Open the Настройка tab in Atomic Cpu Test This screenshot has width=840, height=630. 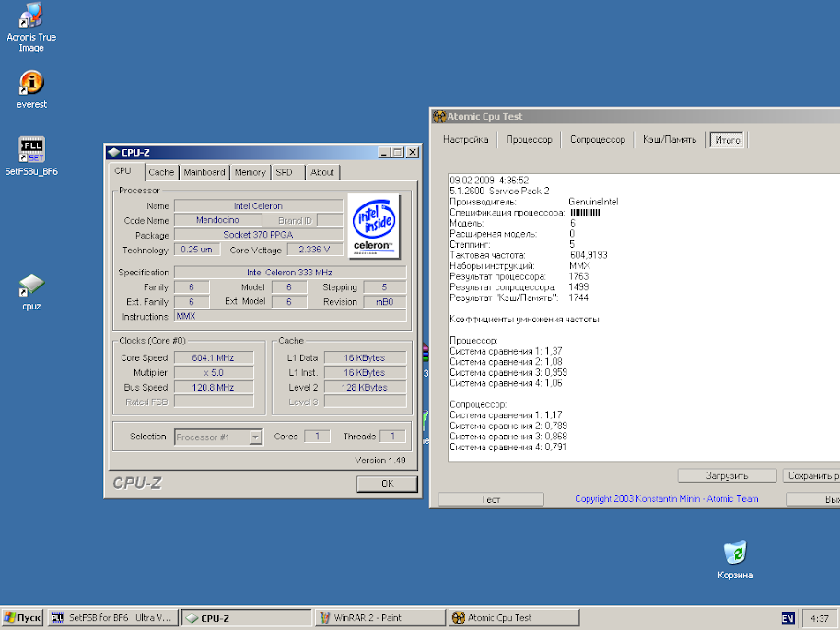(x=465, y=140)
